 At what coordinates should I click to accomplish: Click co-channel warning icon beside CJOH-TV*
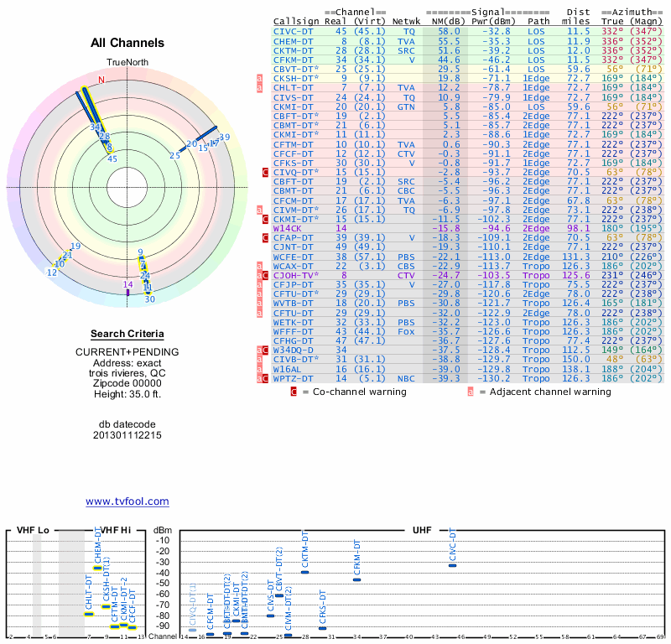[x=266, y=274]
